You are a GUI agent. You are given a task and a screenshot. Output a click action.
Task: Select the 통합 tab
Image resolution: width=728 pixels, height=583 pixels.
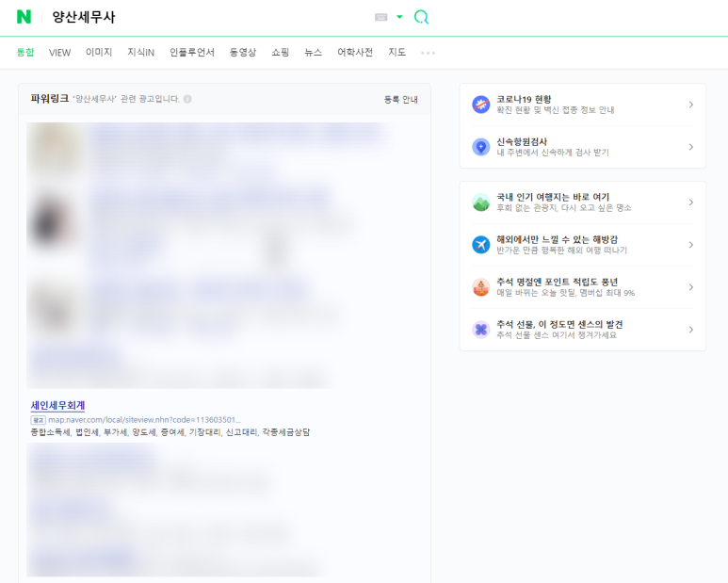25,52
